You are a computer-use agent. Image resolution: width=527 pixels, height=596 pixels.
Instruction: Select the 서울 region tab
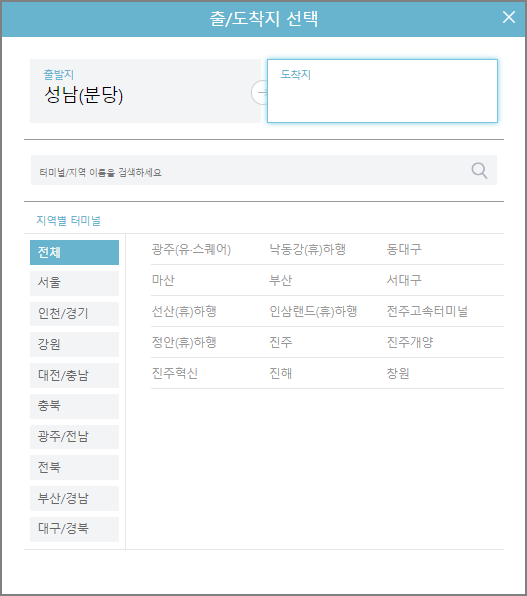tap(74, 283)
